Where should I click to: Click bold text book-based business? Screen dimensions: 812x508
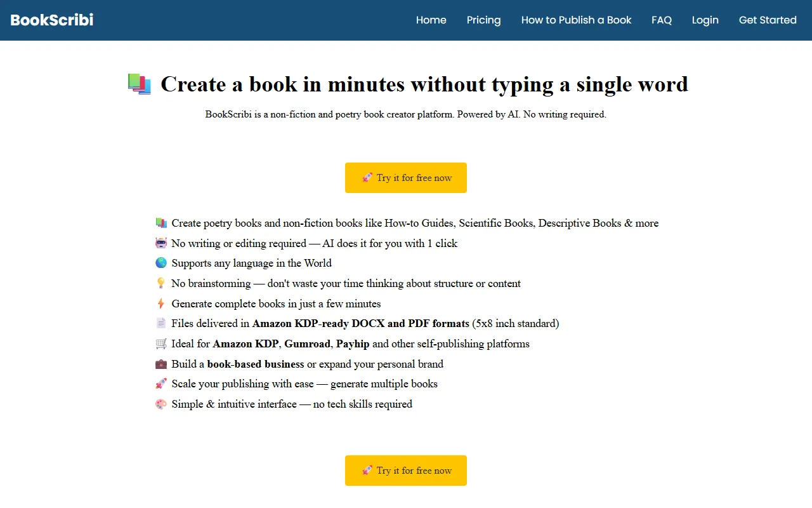point(256,364)
